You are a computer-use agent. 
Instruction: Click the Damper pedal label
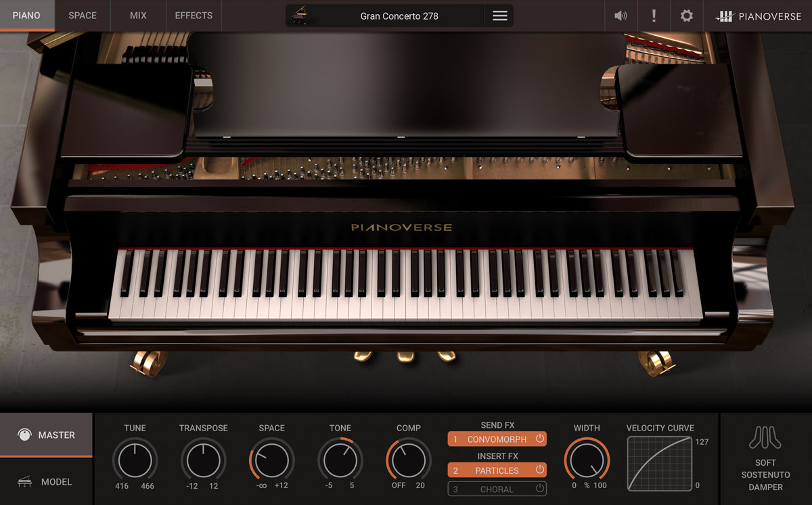click(765, 487)
